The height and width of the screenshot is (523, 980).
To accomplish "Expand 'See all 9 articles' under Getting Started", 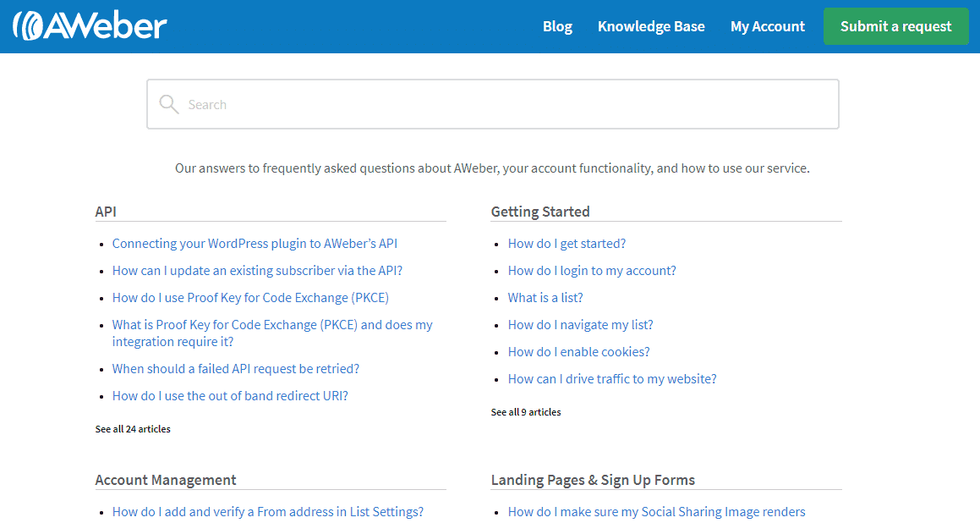I will point(525,411).
